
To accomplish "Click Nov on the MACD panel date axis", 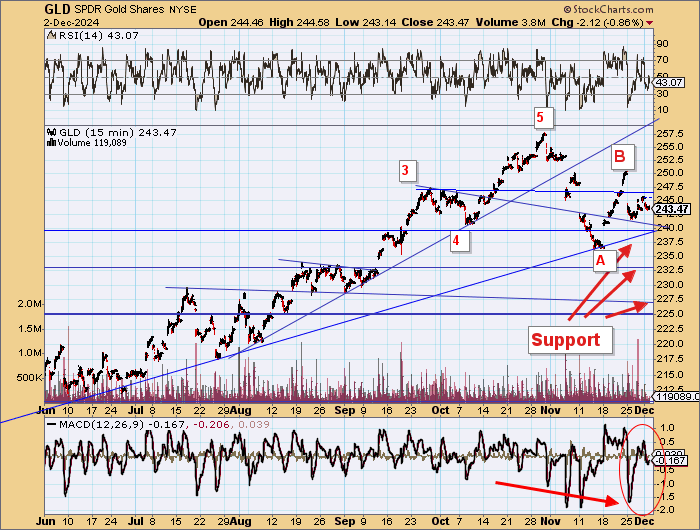I will click(550, 521).
